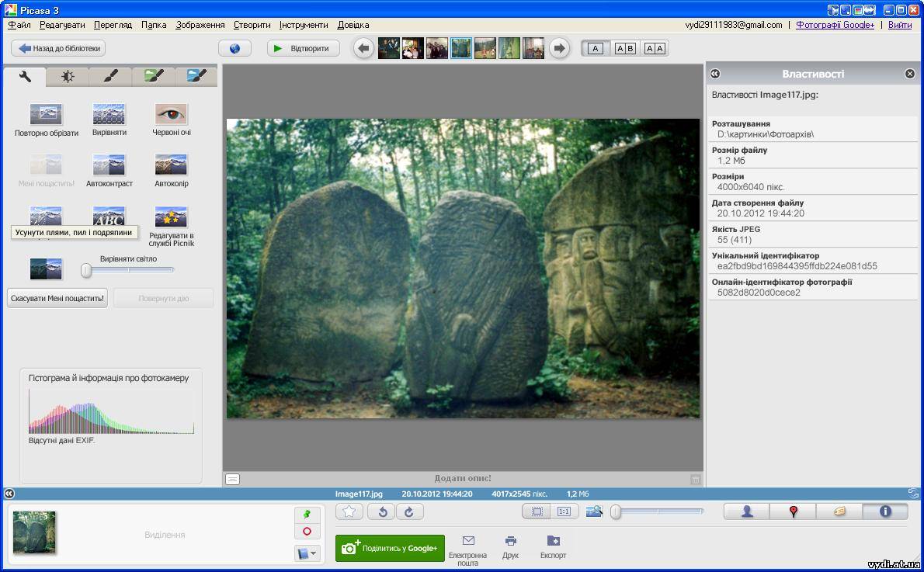Adjust the zoom slider

pyautogui.click(x=657, y=511)
